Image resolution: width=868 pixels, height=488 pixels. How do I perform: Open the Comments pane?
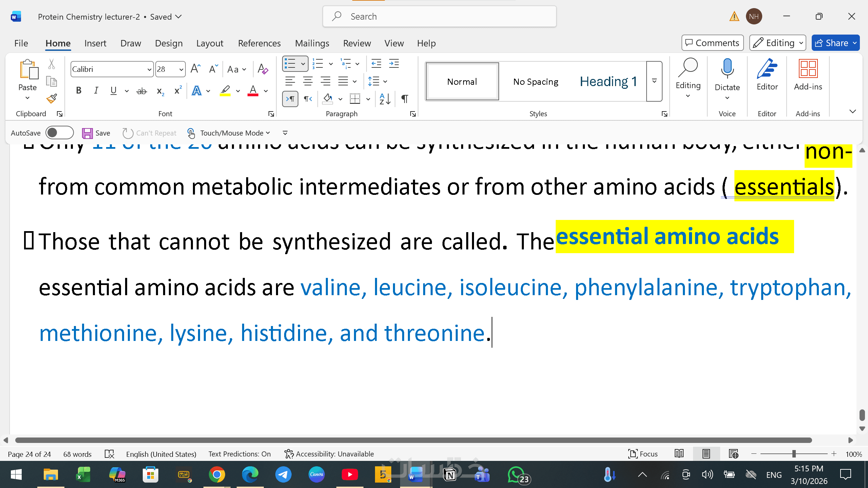pos(712,43)
